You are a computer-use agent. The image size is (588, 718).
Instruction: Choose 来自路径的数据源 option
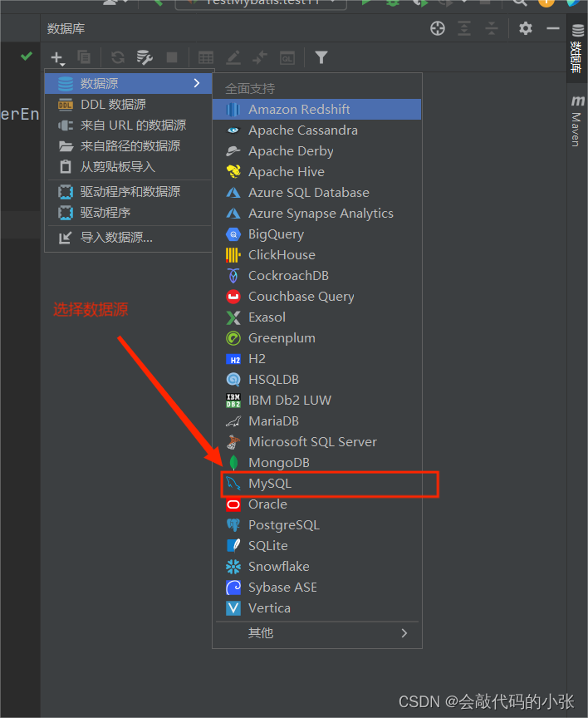click(x=129, y=146)
